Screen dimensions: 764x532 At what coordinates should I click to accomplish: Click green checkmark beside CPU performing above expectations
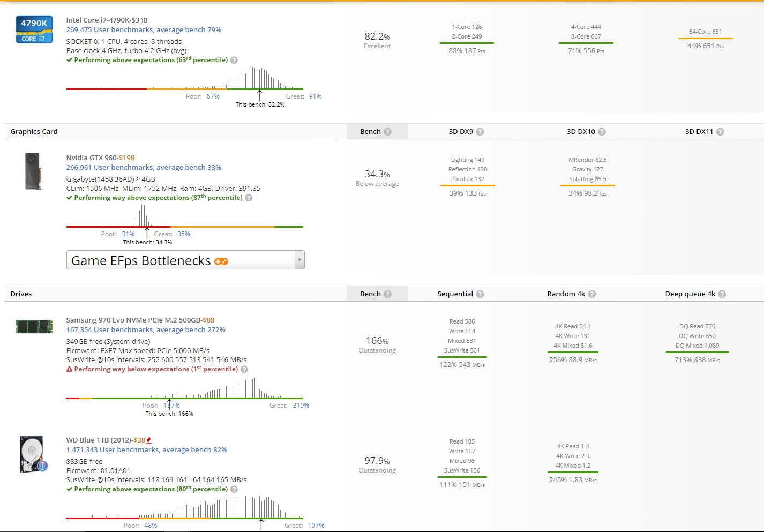click(69, 60)
